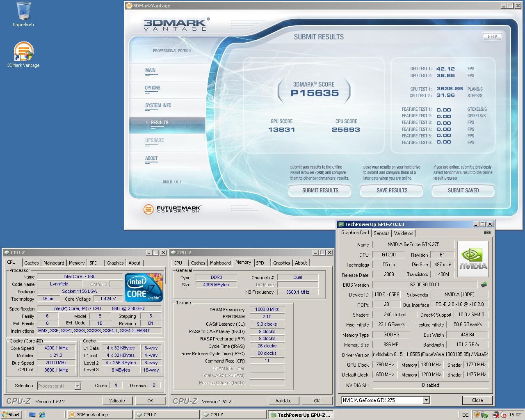Viewport: 525px width, 420px height.
Task: Click the 3DMarkVantage title bar icon
Action: [129, 6]
